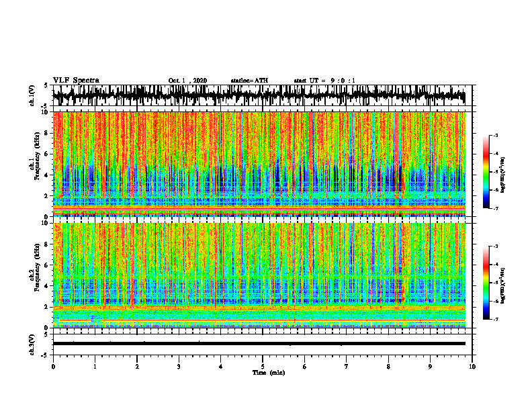The image size is (532, 411).
Task: Click time axis tick label "1"
Action: pyautogui.click(x=95, y=367)
